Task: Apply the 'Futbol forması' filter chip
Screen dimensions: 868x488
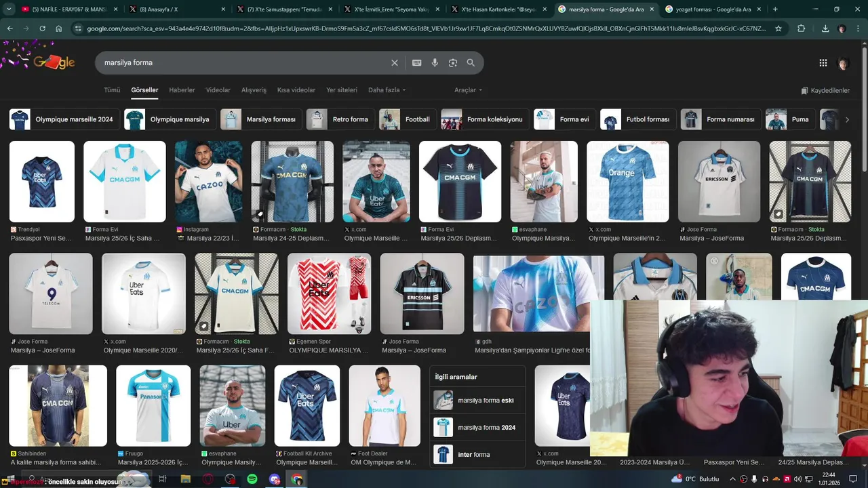Action: pos(637,119)
